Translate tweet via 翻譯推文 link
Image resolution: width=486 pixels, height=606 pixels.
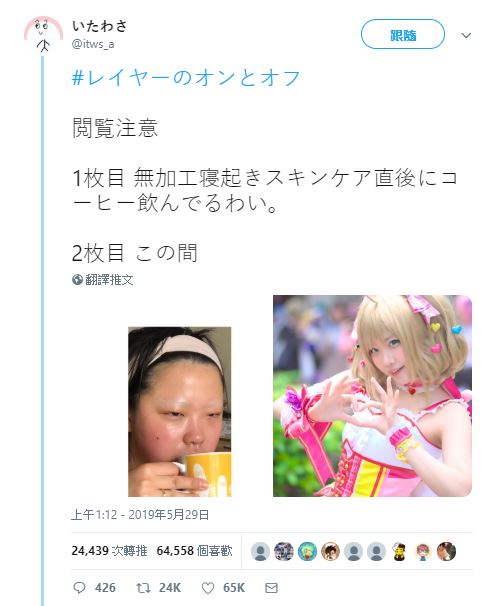(x=109, y=279)
